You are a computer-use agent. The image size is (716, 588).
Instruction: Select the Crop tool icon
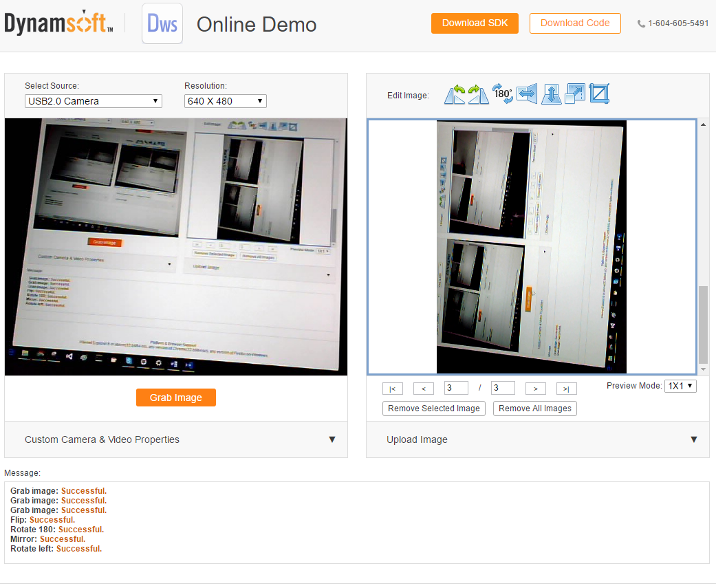[x=599, y=94]
